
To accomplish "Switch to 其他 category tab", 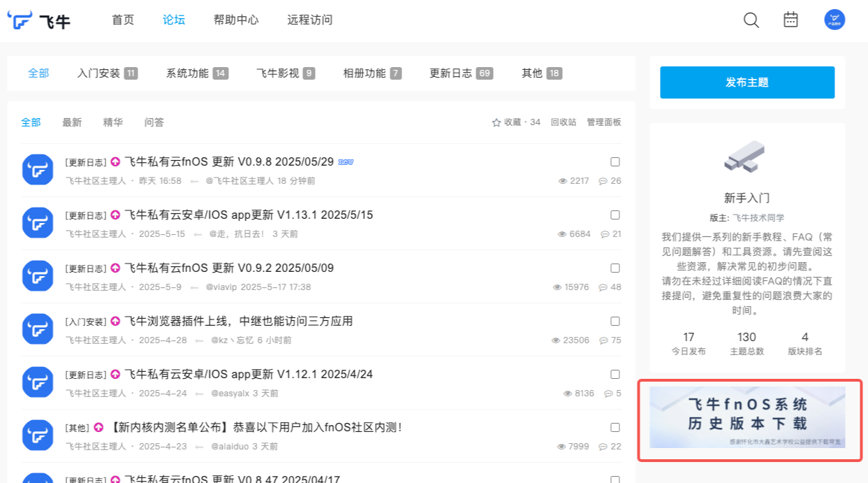I will click(542, 73).
